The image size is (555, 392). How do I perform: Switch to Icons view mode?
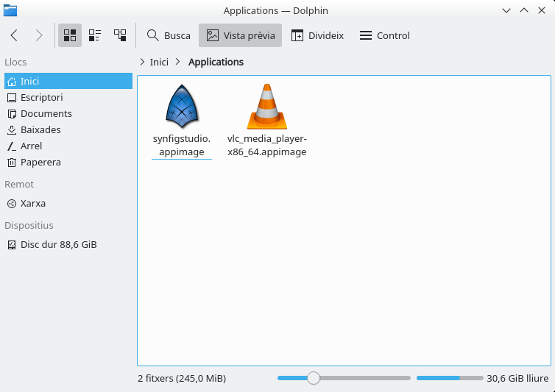tap(70, 35)
